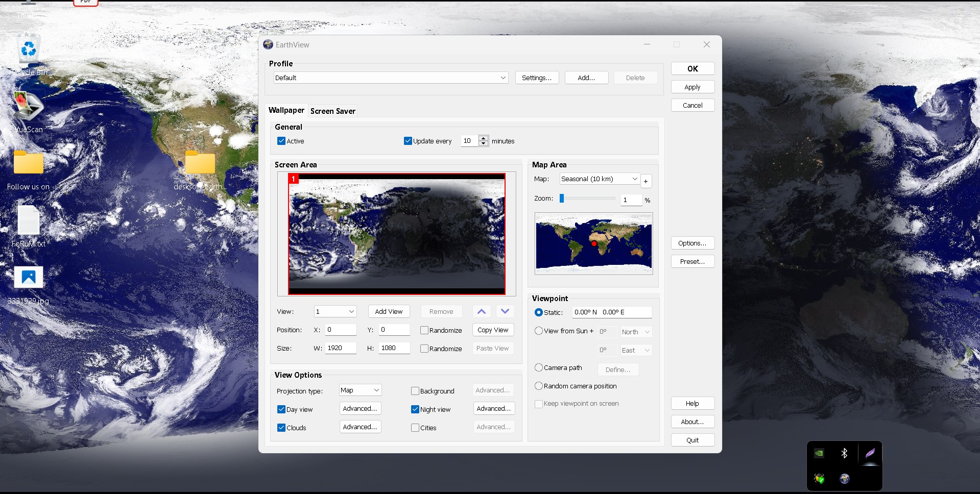Click the Add... profile button
This screenshot has width=980, height=494.
point(586,78)
